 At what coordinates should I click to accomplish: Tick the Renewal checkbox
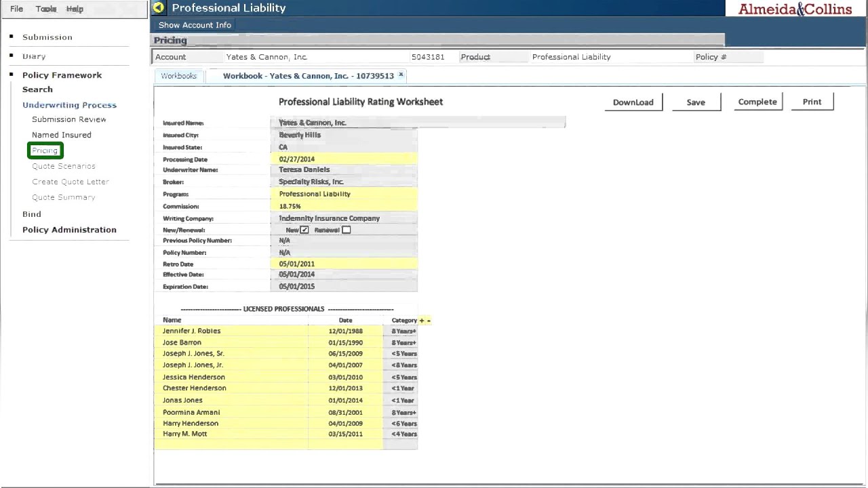click(346, 230)
